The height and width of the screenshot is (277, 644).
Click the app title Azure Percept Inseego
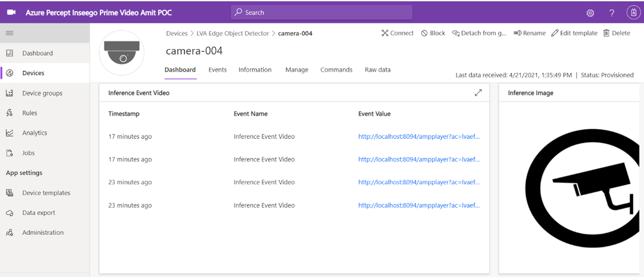(x=99, y=13)
